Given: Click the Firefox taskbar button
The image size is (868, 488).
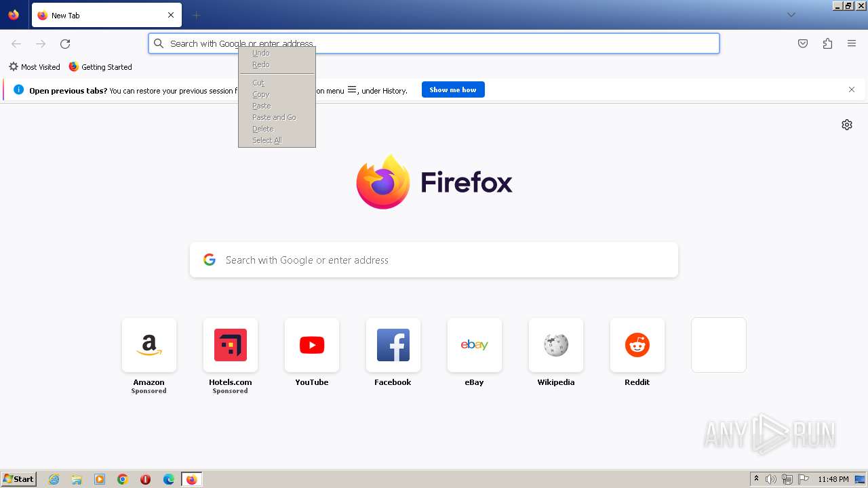Looking at the screenshot, I should tap(191, 479).
